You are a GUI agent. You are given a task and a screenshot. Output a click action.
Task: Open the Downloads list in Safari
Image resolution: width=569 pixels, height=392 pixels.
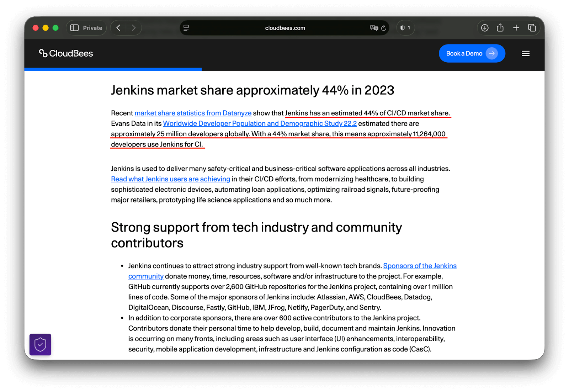pos(484,27)
